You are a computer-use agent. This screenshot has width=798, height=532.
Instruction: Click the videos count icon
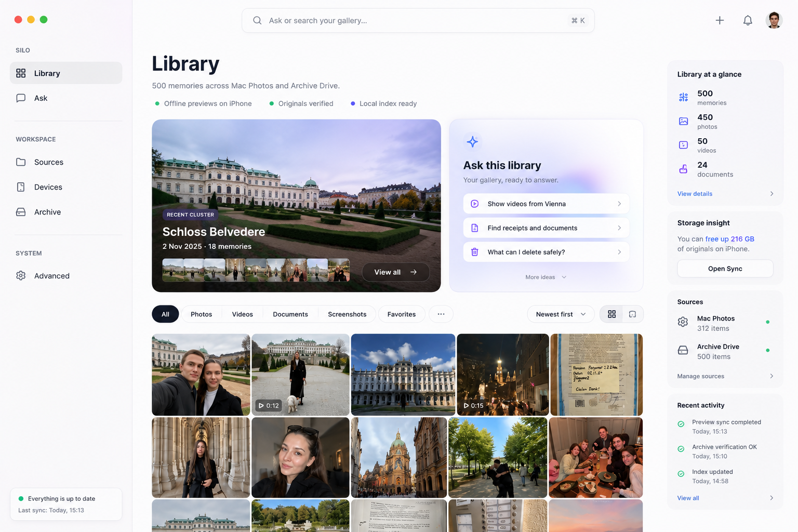[x=683, y=145]
